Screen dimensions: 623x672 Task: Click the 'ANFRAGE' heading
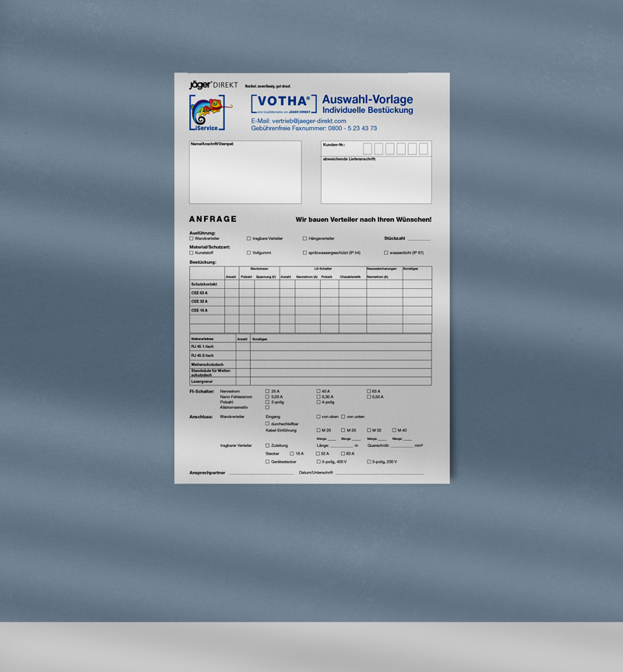click(213, 219)
